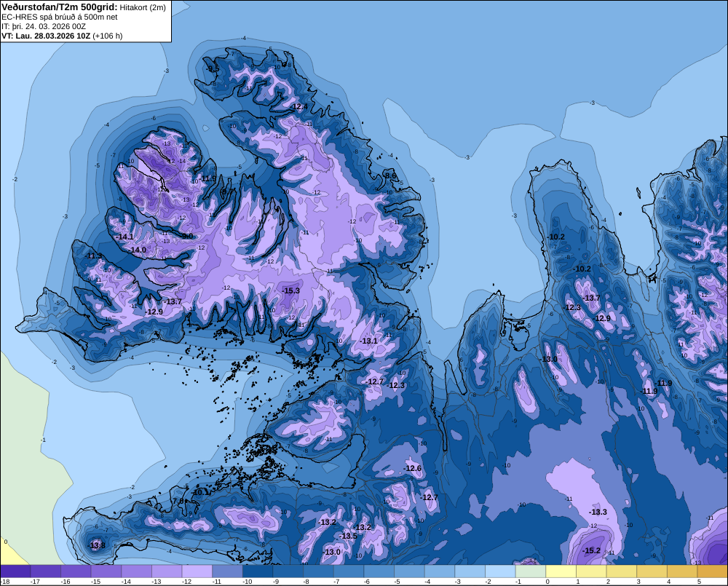
Task: Click the EC-HRES spá brúuð á 500m net line
Action: (x=60, y=17)
